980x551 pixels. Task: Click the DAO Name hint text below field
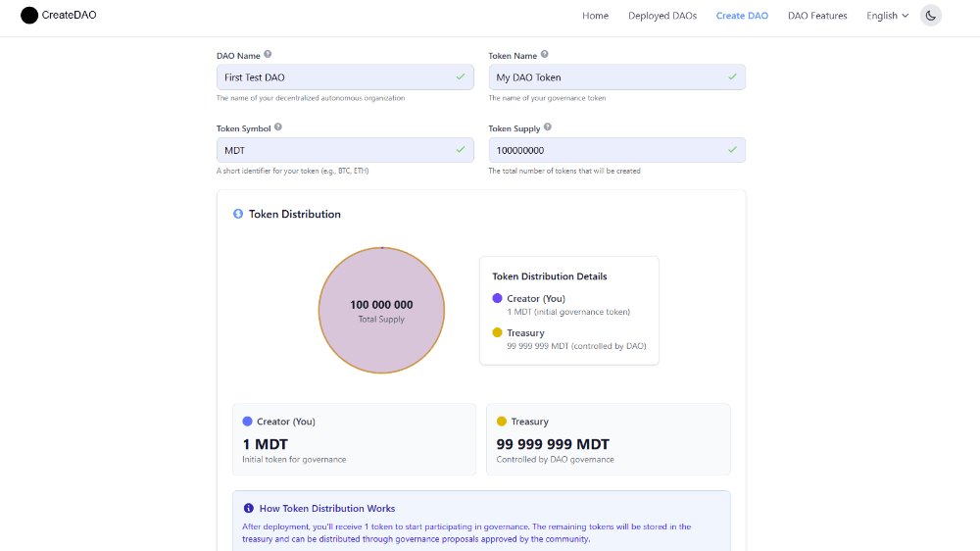(x=311, y=98)
